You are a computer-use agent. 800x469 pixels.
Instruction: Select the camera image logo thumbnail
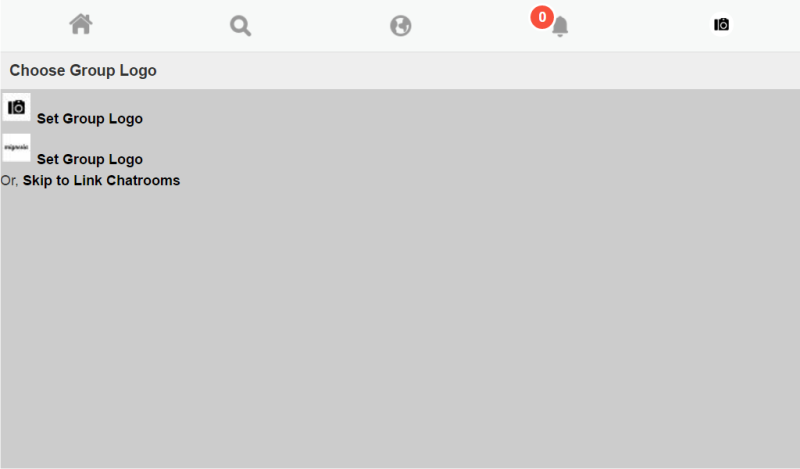click(x=16, y=107)
